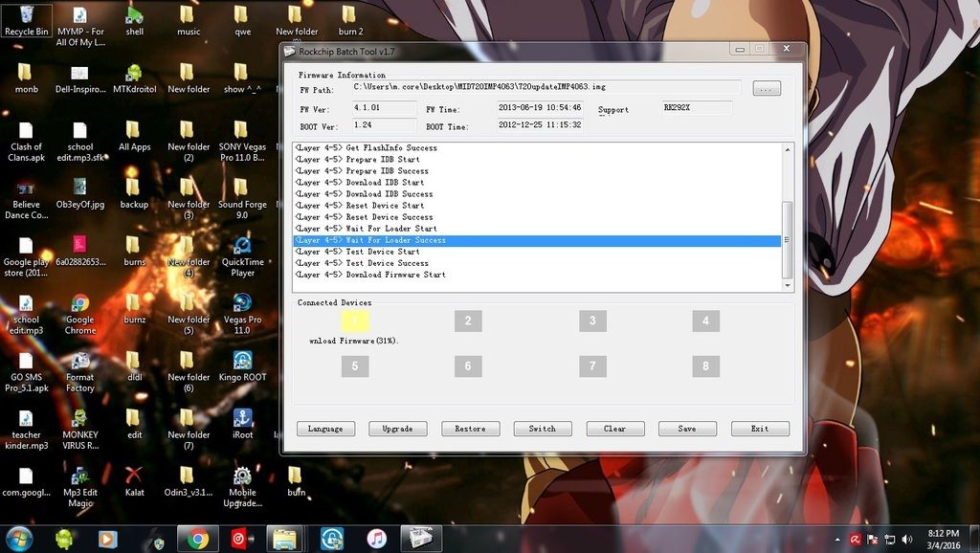Select the 'Get FlashInfo Success' log row
The image size is (980, 553).
coord(538,148)
